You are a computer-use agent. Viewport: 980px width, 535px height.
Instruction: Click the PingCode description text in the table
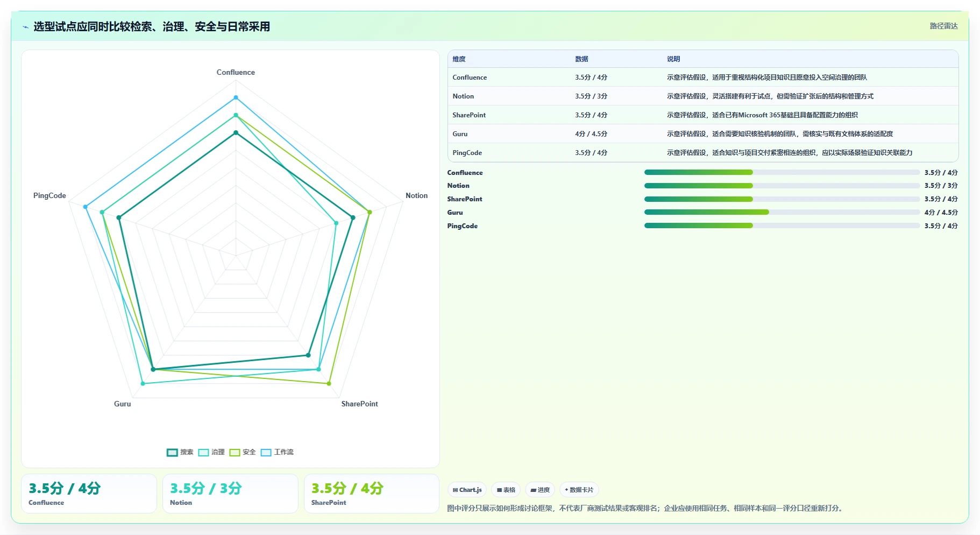point(790,153)
